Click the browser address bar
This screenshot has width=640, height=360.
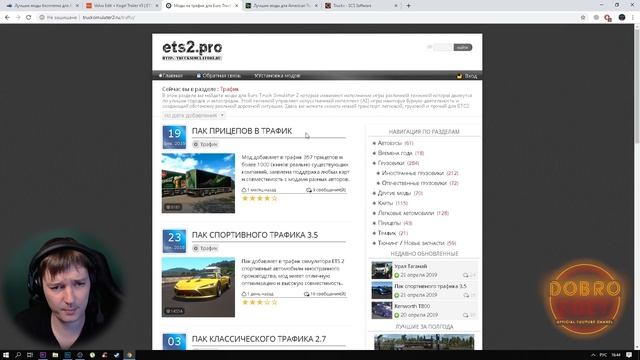click(x=306, y=18)
